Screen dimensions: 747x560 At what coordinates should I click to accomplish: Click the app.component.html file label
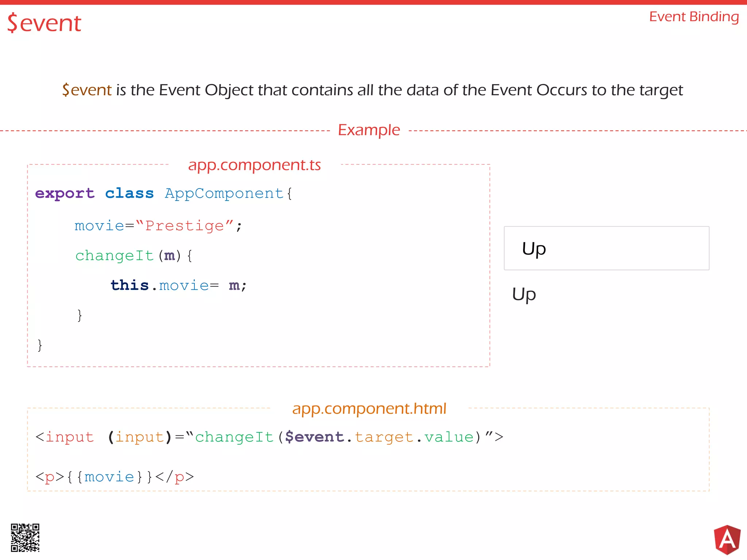click(x=369, y=409)
